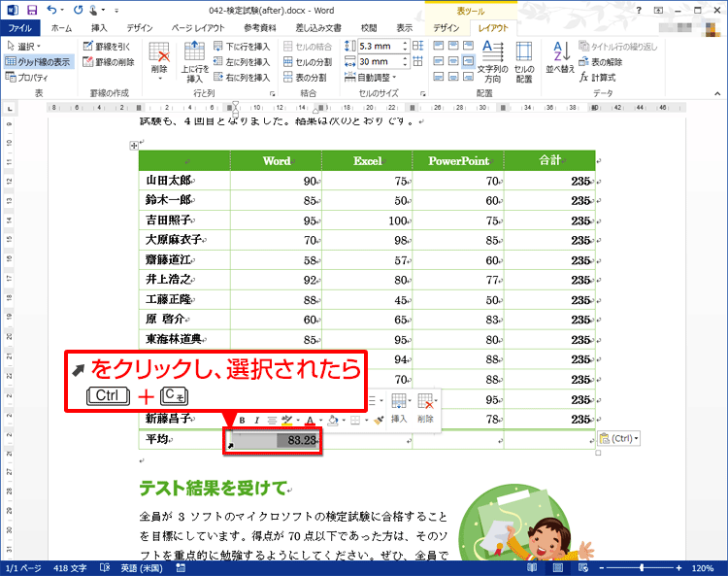Sort table data with 並べ替え
The height and width of the screenshot is (576, 728).
click(560, 58)
